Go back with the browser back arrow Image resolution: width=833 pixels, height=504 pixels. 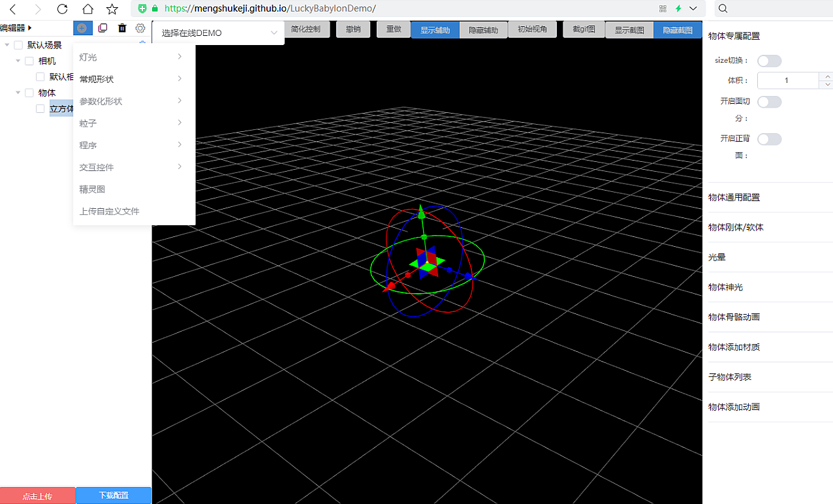click(12, 9)
